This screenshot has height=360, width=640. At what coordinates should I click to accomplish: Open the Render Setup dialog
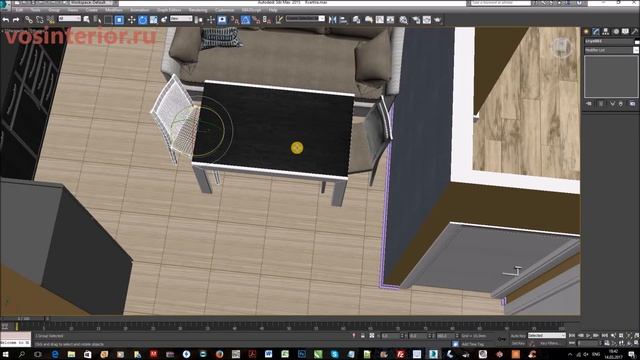[x=416, y=20]
